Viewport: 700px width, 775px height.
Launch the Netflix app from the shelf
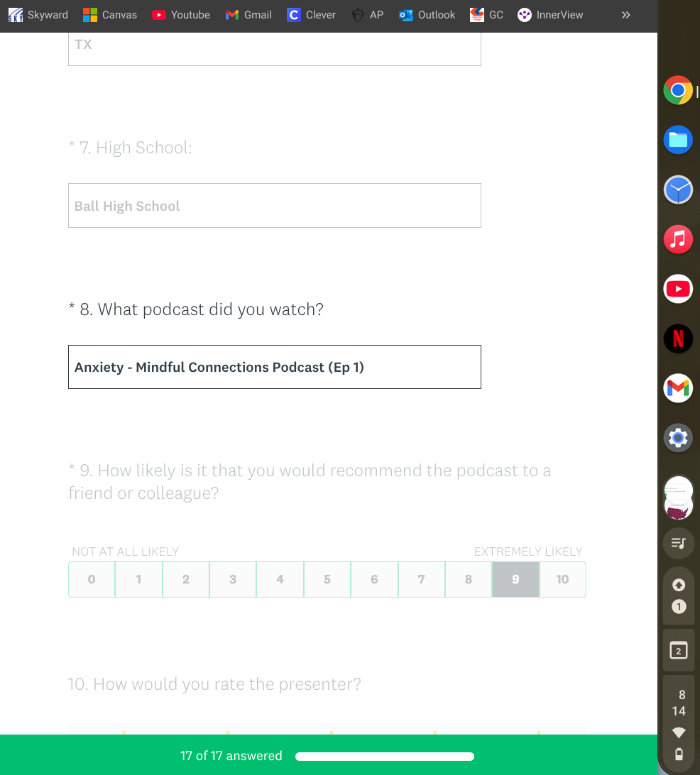coord(678,339)
